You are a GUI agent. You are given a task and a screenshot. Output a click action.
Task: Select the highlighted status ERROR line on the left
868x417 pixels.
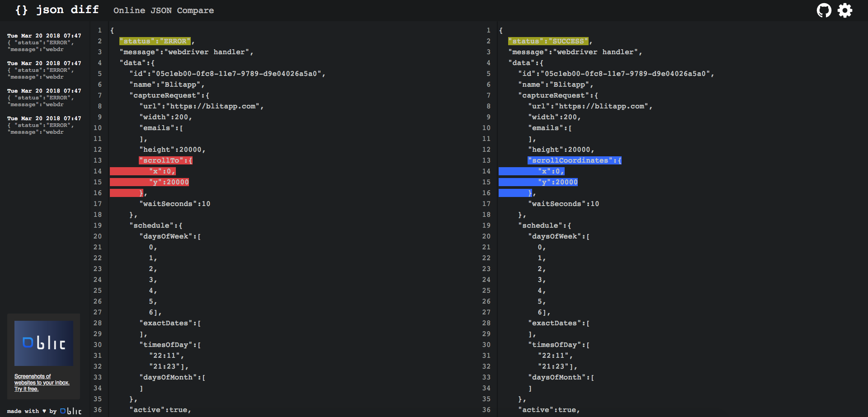(155, 41)
